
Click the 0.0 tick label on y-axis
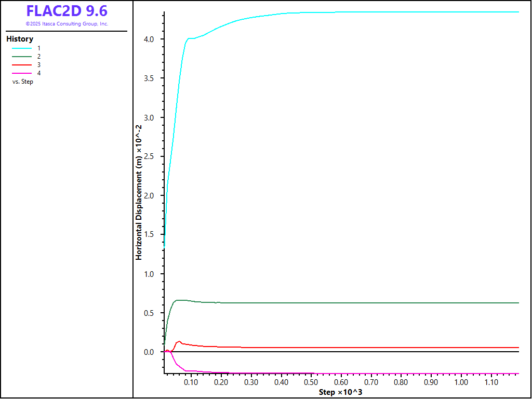[150, 352]
